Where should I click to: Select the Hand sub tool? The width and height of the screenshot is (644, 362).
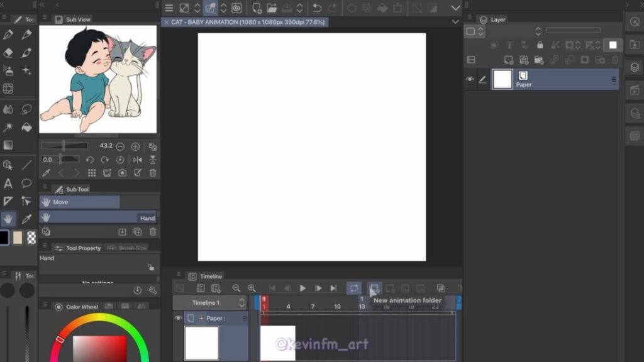point(97,218)
